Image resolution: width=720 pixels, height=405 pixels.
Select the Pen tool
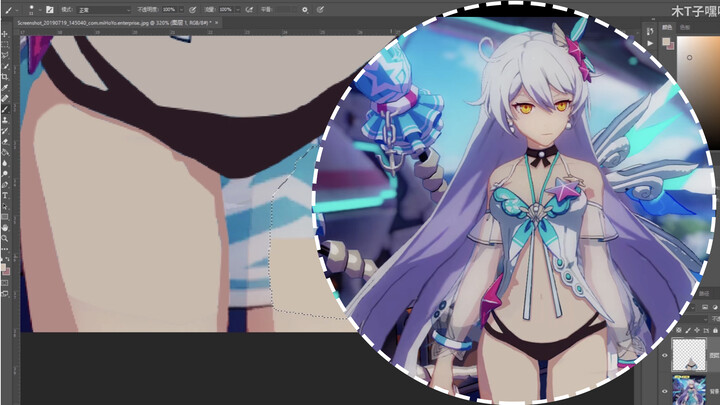5,185
